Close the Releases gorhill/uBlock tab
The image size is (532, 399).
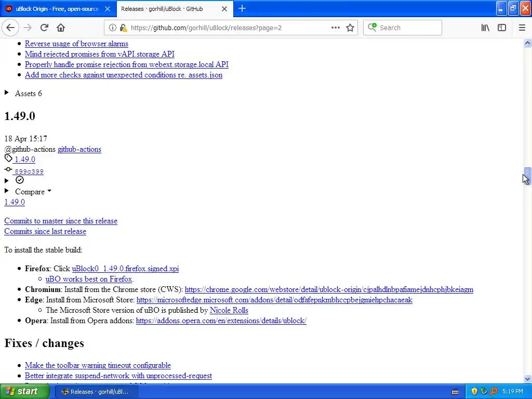click(224, 9)
